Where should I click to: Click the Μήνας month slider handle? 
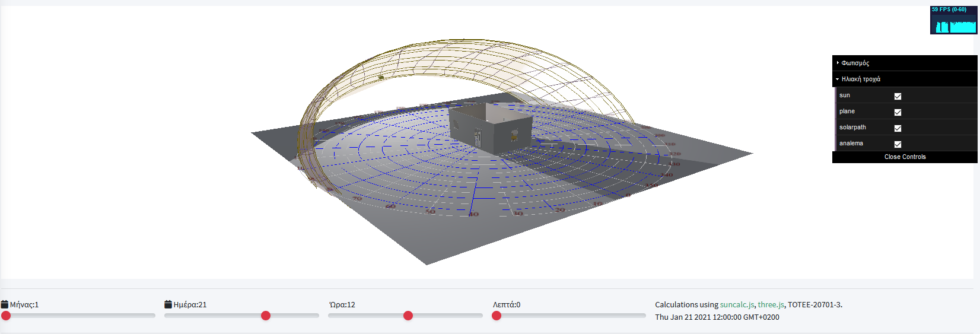(6, 316)
